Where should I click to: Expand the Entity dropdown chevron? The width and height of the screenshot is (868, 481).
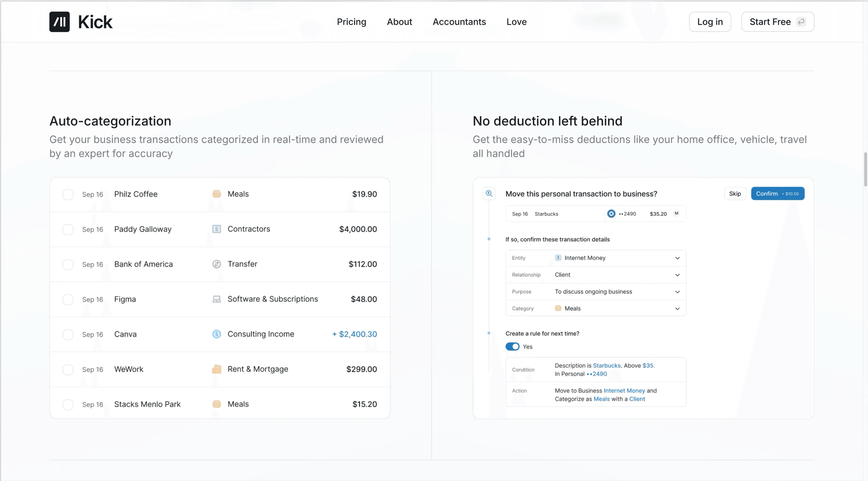(x=677, y=258)
